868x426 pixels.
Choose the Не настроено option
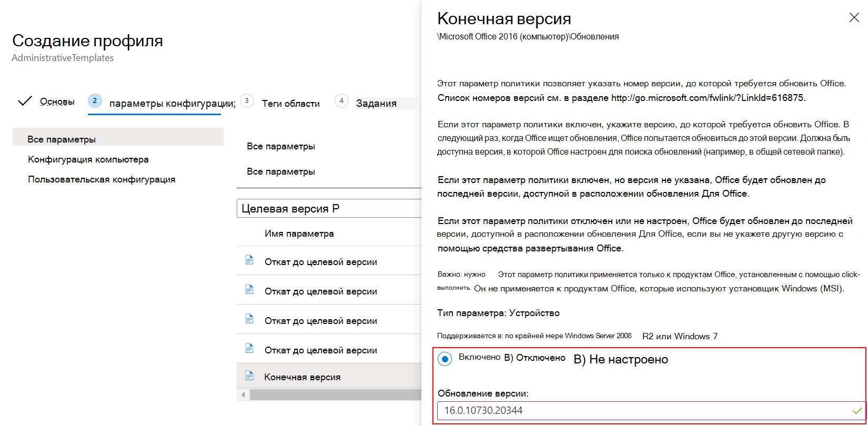pyautogui.click(x=629, y=359)
